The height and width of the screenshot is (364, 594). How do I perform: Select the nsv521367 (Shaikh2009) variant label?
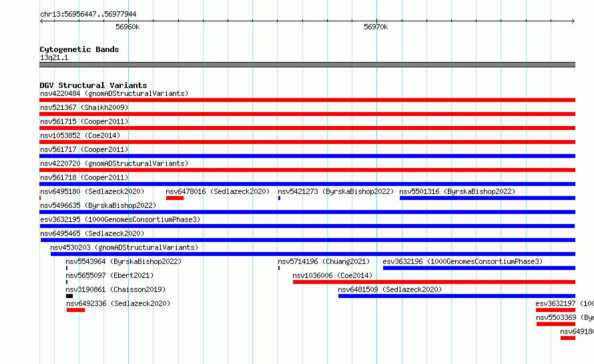click(x=84, y=107)
